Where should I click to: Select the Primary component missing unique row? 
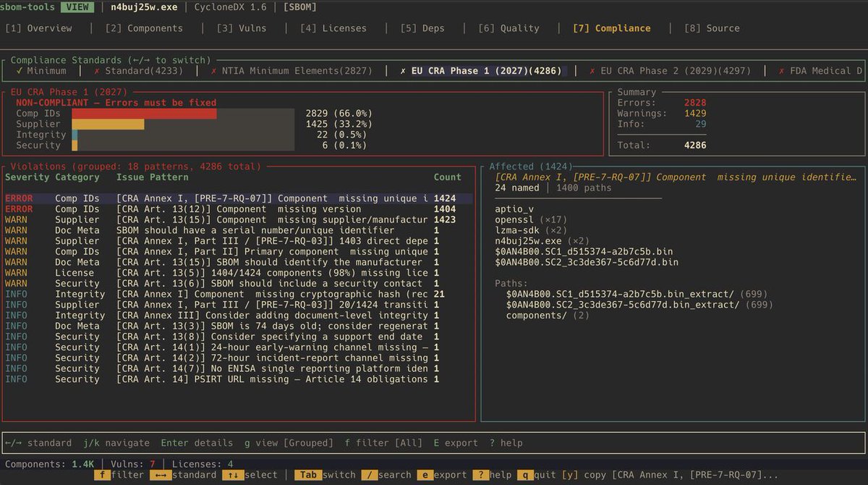pos(238,252)
